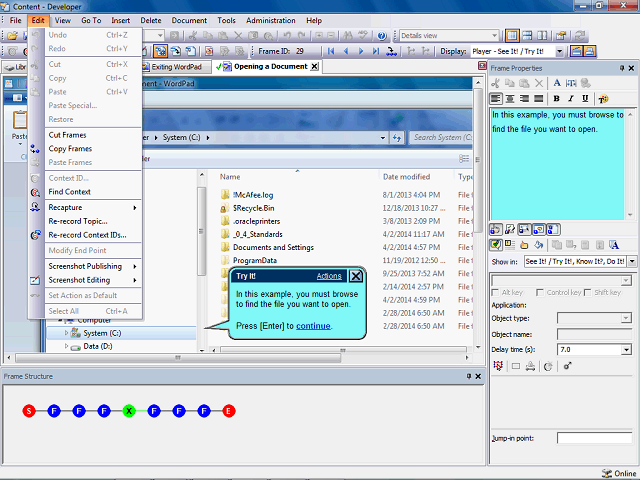Toggle Underline in Frame Properties
The image size is (640, 480).
(585, 99)
